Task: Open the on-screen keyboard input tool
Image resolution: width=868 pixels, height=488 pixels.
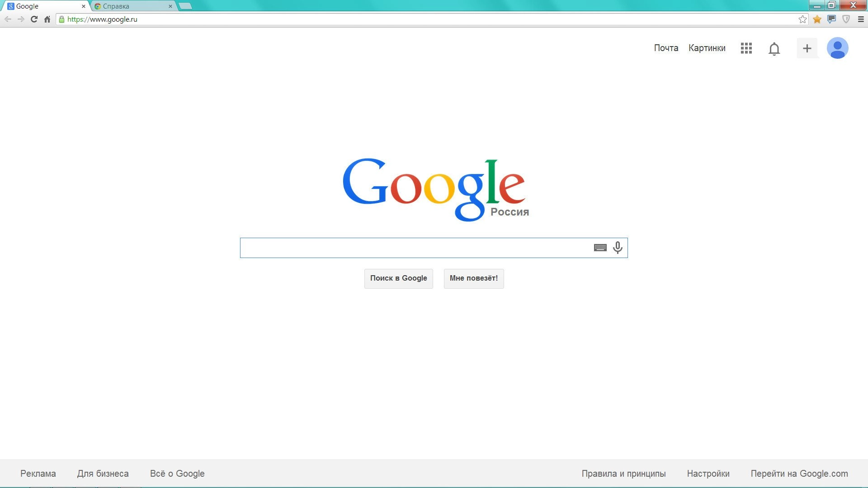Action: (x=600, y=248)
